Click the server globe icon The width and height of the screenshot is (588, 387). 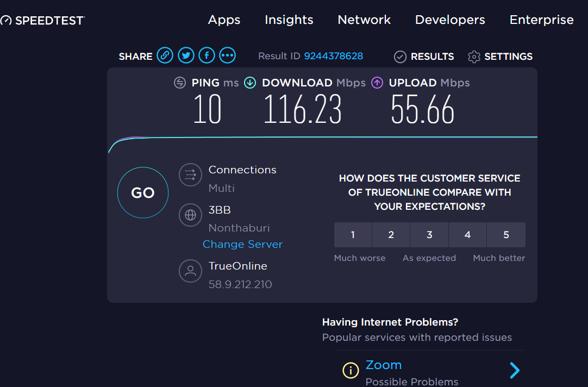click(191, 215)
